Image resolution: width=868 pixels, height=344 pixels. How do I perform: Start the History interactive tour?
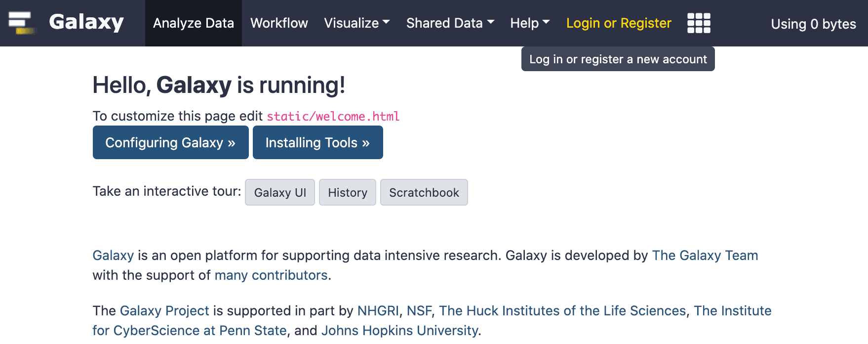coord(348,193)
